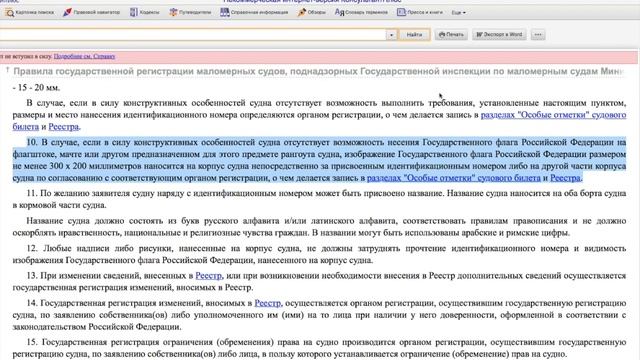
Task: Click paragraph 15 starting "Государственная регистрация ограничения"
Action: click(319, 348)
